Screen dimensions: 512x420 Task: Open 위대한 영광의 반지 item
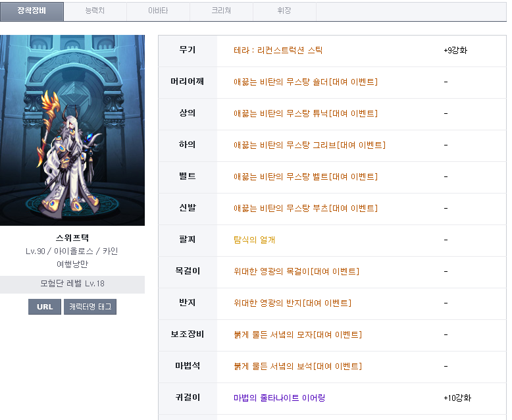pyautogui.click(x=293, y=303)
